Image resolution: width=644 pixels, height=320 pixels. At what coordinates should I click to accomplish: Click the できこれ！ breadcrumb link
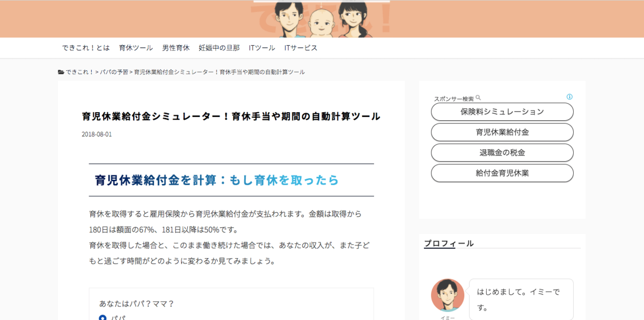point(79,72)
